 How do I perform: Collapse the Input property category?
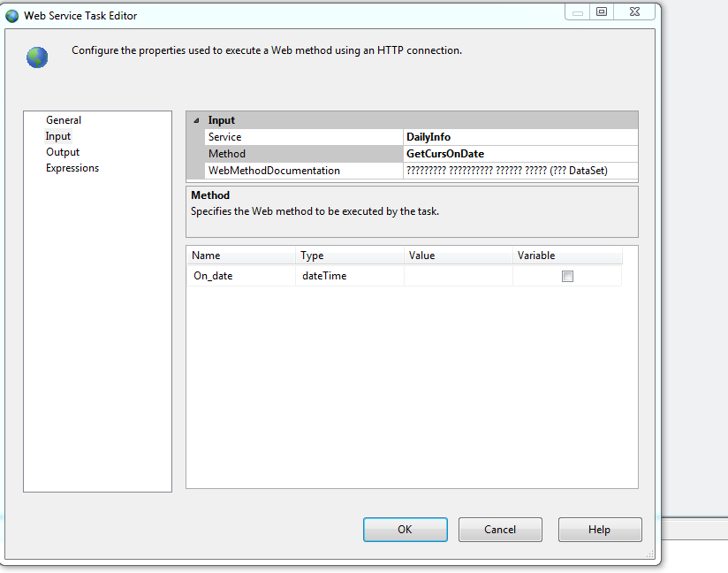[196, 120]
